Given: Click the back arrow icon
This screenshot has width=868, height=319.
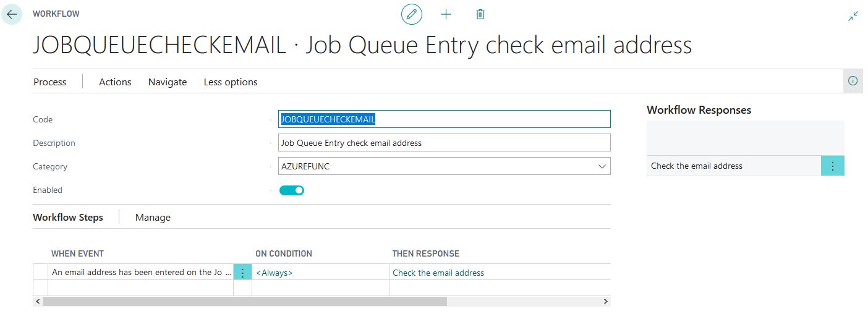Looking at the screenshot, I should pos(11,14).
